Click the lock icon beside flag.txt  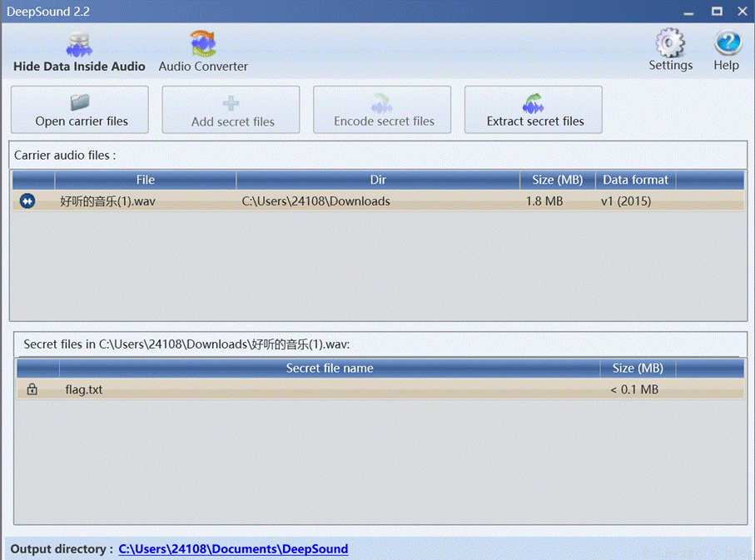[32, 389]
